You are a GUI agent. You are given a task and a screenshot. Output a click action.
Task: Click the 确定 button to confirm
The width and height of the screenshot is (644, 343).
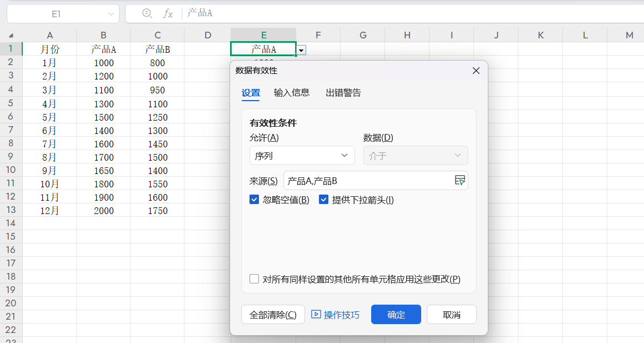pos(396,314)
